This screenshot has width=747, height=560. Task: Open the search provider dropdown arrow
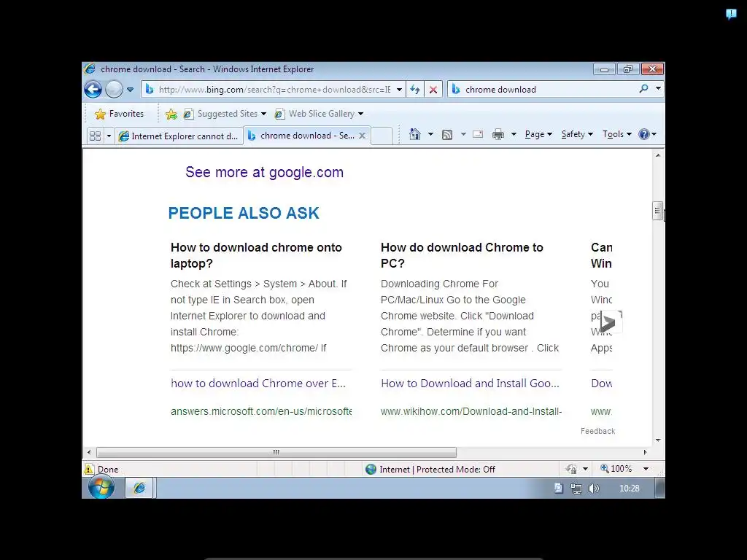658,88
